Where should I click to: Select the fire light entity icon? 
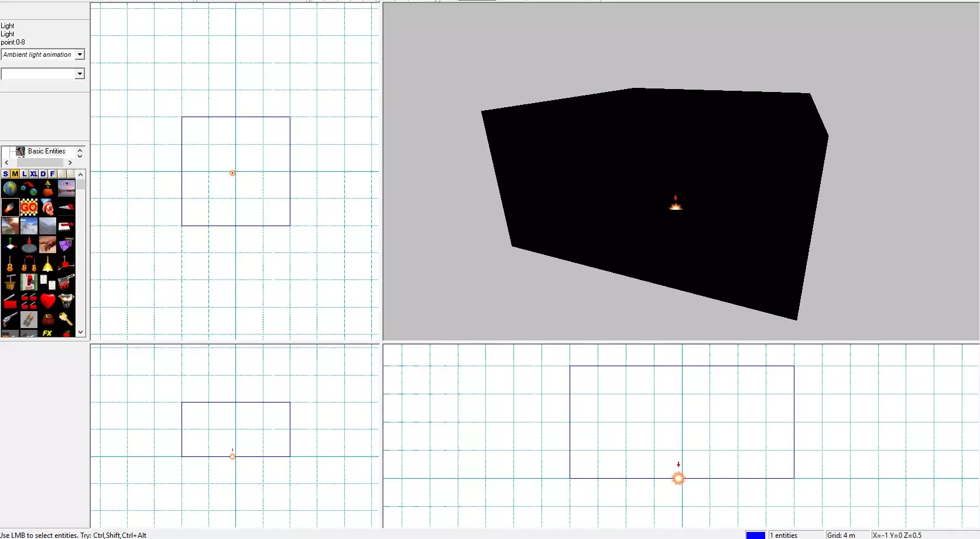coord(10,207)
